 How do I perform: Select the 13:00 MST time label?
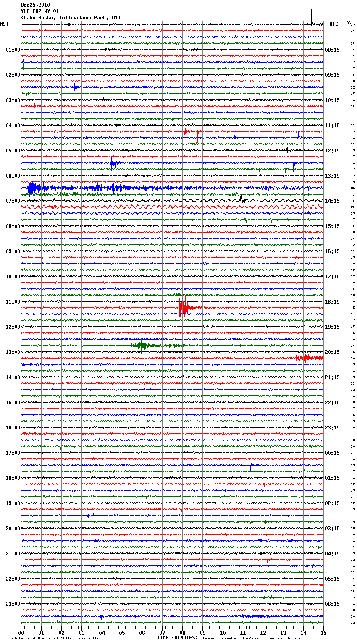(x=13, y=352)
